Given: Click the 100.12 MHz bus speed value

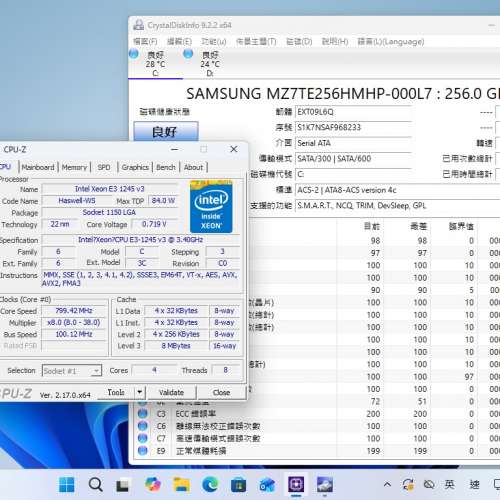Looking at the screenshot, I should pos(74,334).
